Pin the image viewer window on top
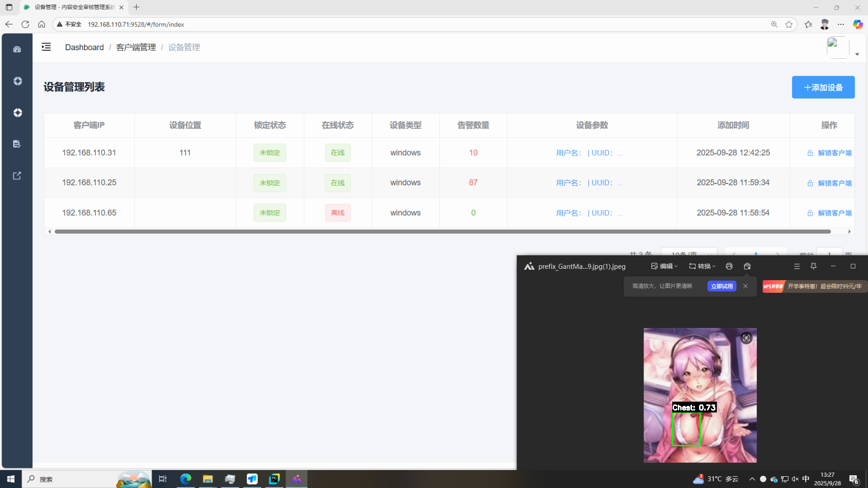 [x=814, y=266]
